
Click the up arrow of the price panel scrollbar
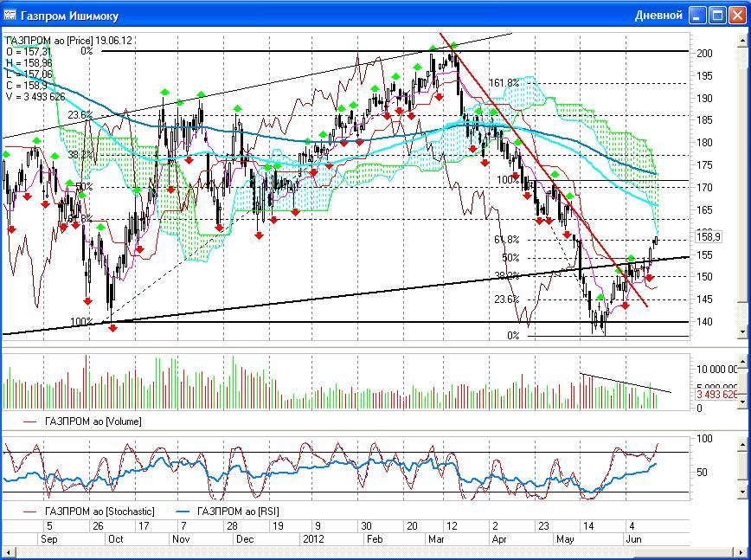(743, 40)
